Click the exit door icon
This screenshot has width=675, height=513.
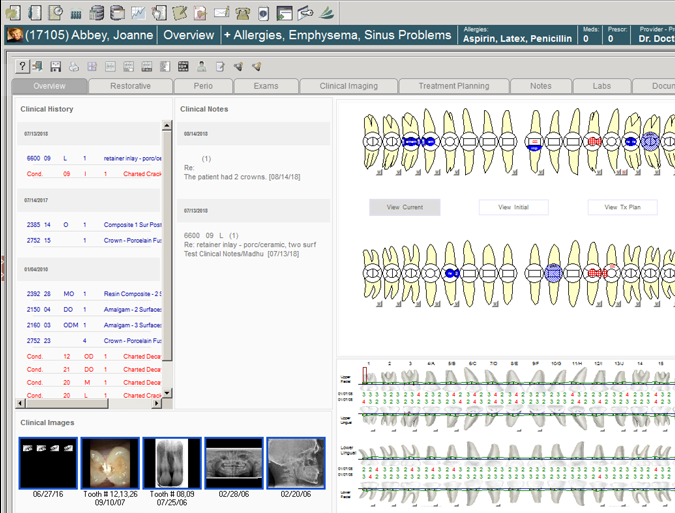tap(37, 67)
